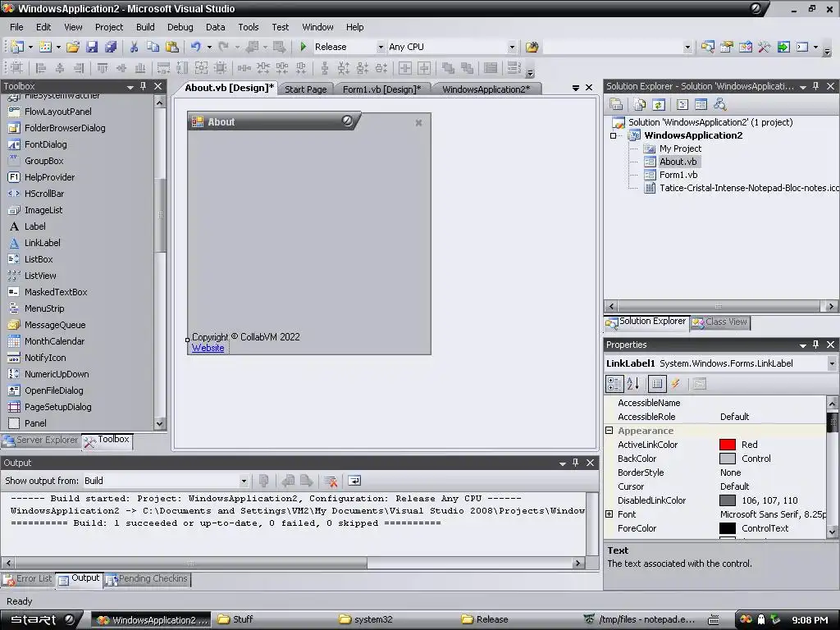This screenshot has height=630, width=840.
Task: Click View Designer icon in Solution Explorer
Action: (701, 104)
